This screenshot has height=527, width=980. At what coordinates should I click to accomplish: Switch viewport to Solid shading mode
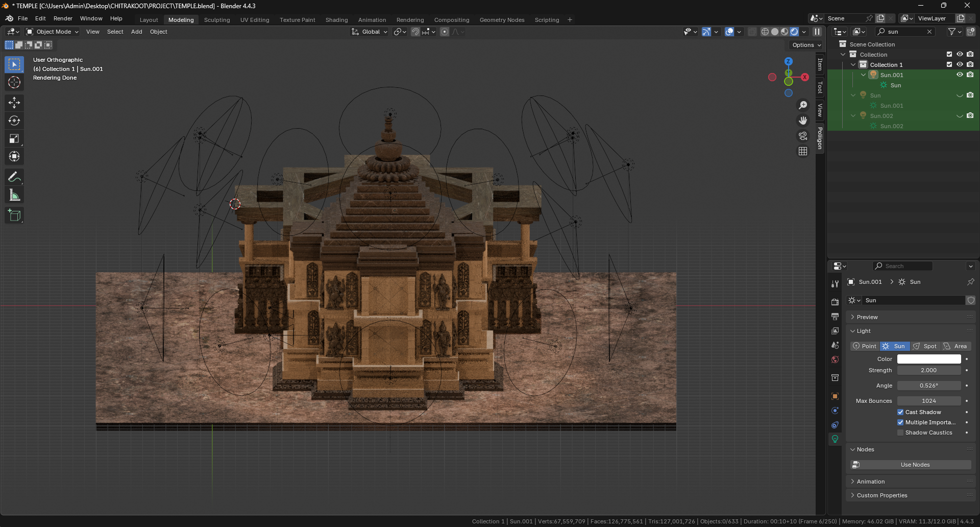775,32
